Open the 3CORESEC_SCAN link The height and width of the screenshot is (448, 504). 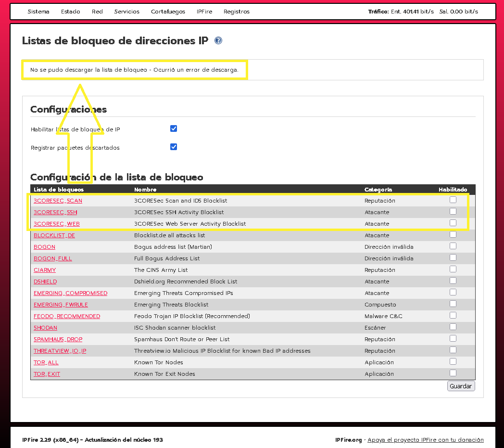tap(58, 201)
